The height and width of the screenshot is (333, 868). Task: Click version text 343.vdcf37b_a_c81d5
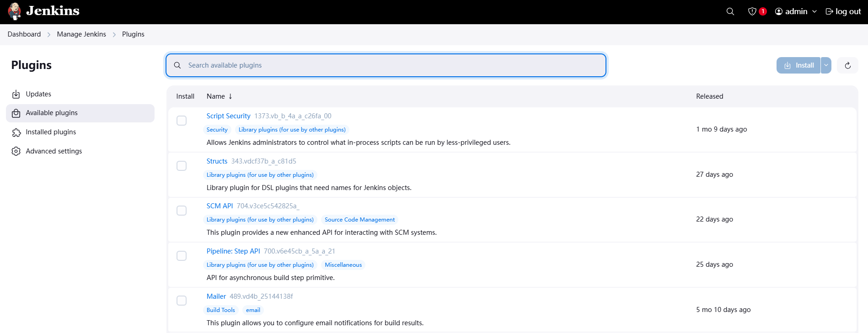[264, 161]
